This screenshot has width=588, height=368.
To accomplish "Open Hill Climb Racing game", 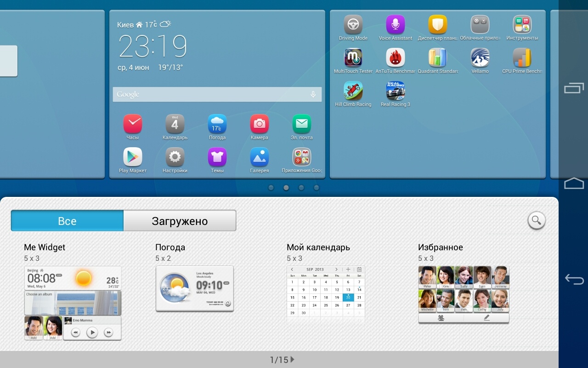I will [x=353, y=91].
